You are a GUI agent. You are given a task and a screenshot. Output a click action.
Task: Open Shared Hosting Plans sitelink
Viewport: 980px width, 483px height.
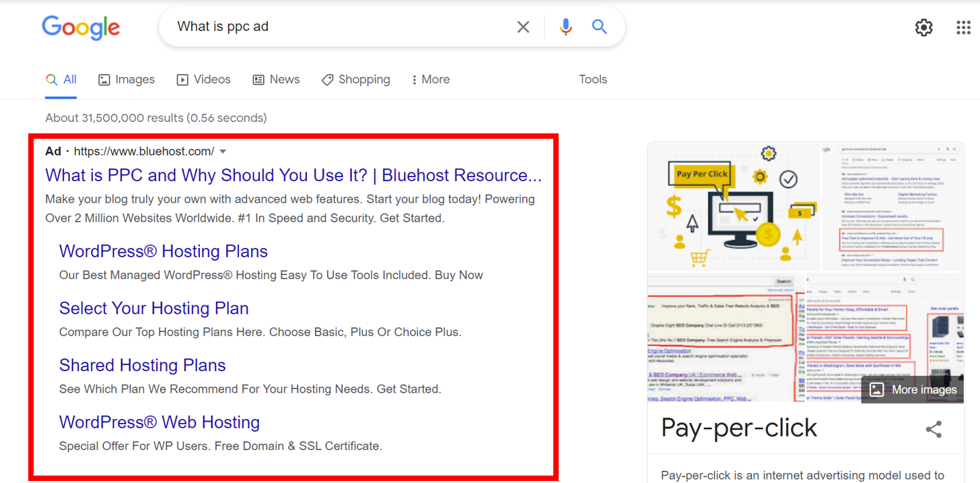pos(143,365)
